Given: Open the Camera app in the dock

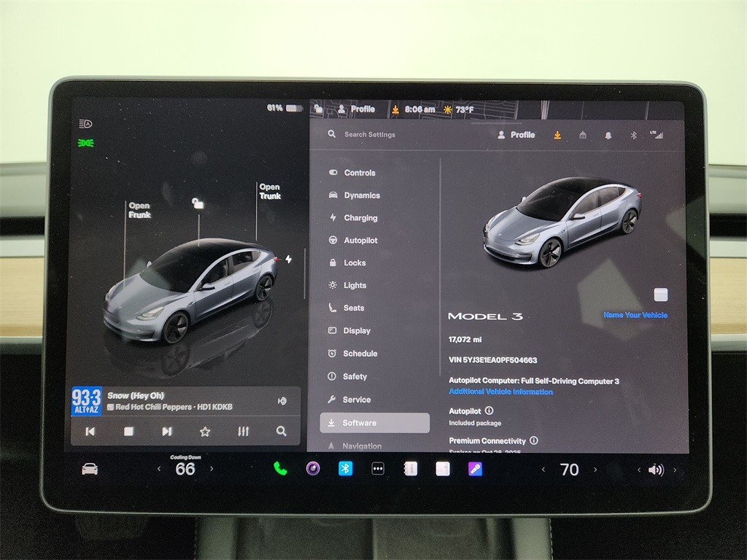Looking at the screenshot, I should tap(312, 469).
